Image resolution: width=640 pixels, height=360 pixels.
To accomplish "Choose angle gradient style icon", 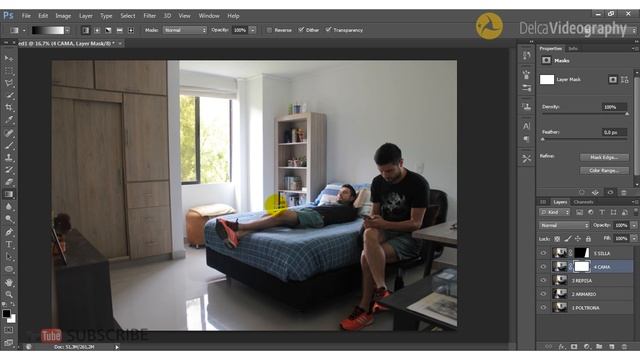I will pyautogui.click(x=108, y=30).
